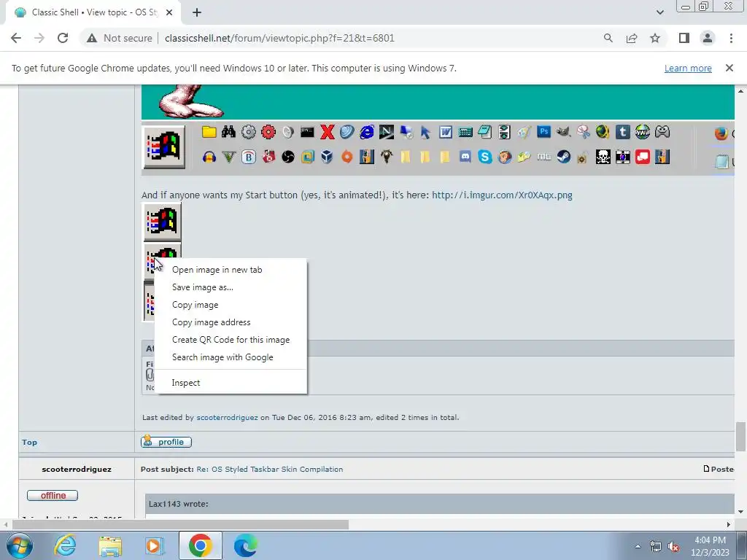Open the Chrome profile avatar menu
747x560 pixels.
click(x=708, y=38)
